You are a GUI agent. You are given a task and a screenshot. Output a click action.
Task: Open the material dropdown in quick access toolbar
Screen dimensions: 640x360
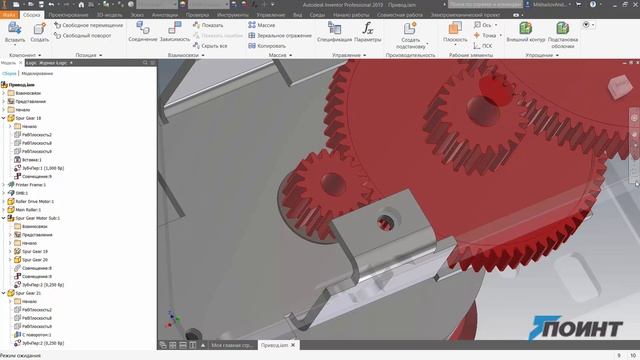157,4
